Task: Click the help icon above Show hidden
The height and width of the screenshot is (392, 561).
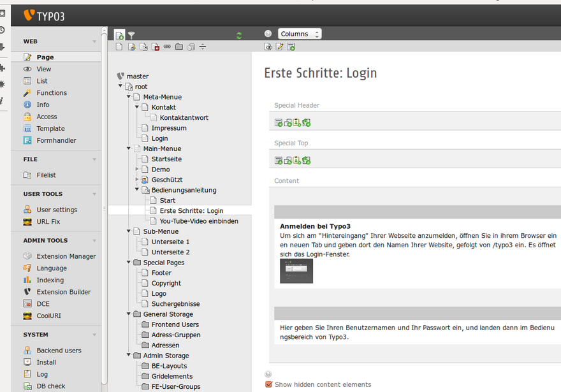Action: point(268,374)
